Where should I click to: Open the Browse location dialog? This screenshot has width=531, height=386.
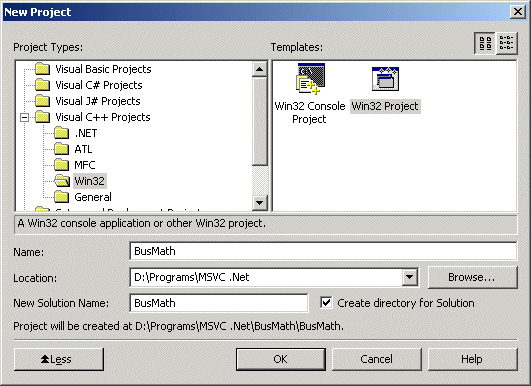473,277
